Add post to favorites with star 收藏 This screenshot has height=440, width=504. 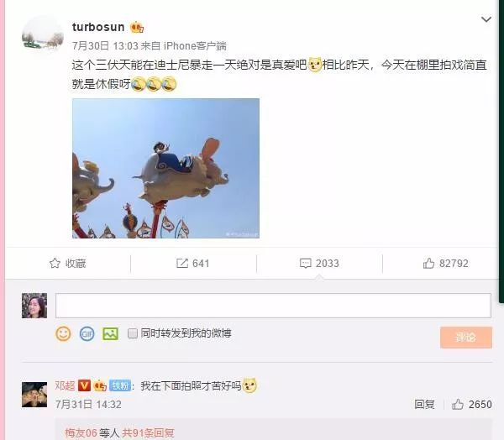click(67, 263)
